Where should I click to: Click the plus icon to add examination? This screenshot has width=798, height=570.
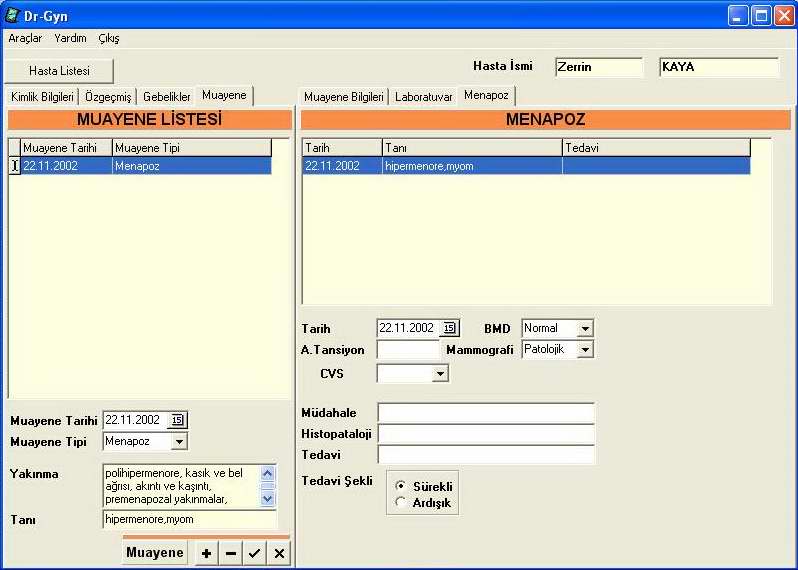click(206, 553)
